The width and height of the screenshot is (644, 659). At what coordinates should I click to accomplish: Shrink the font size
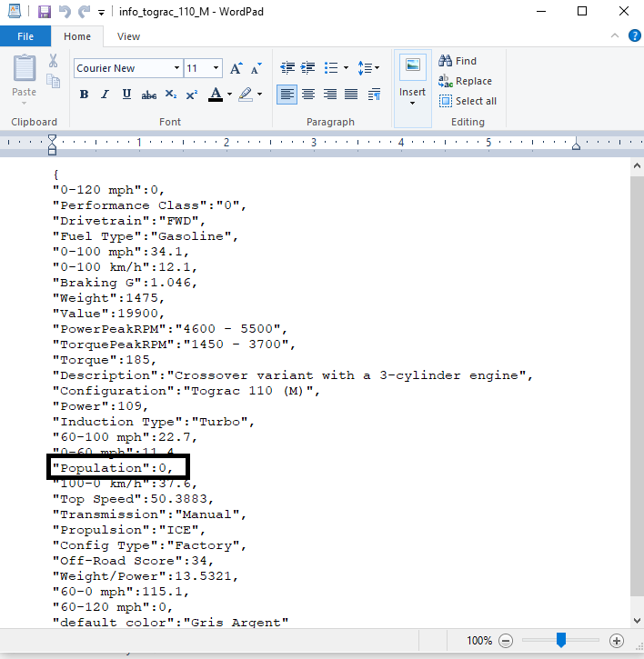pos(257,68)
